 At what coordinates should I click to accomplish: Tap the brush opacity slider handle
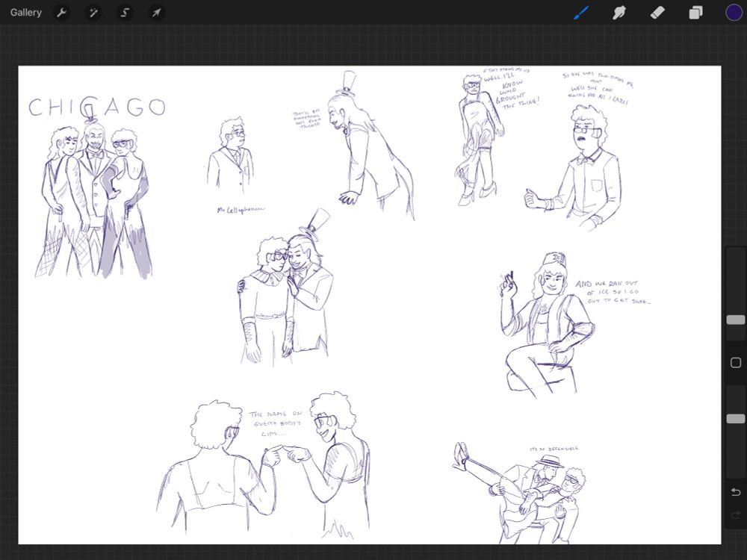tap(736, 418)
